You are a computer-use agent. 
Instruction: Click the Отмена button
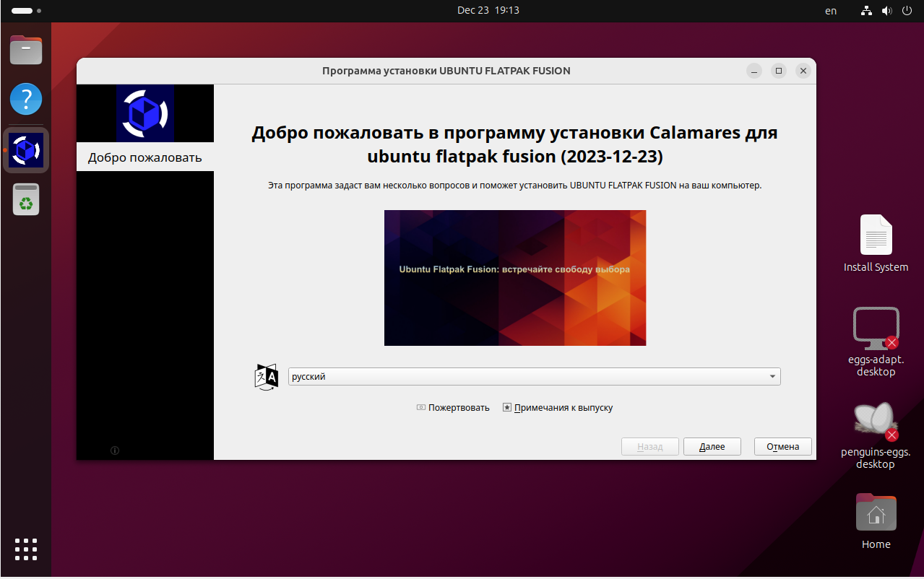pyautogui.click(x=783, y=447)
